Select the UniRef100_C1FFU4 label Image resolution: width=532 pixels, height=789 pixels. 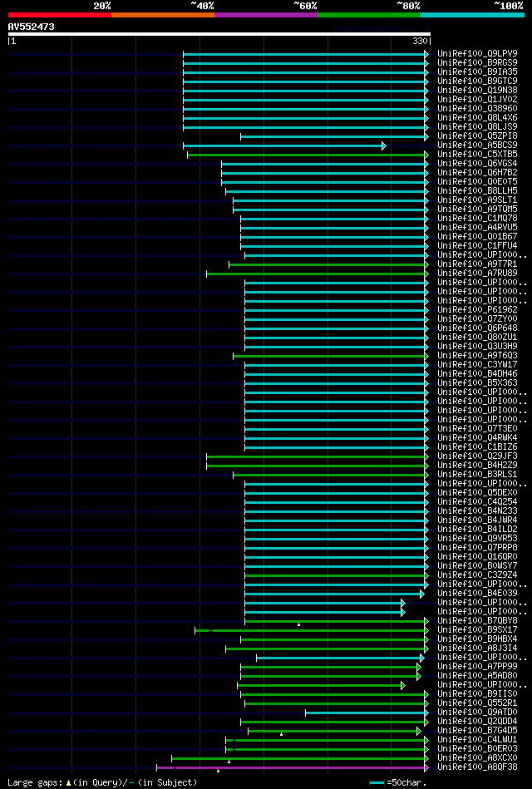477,245
